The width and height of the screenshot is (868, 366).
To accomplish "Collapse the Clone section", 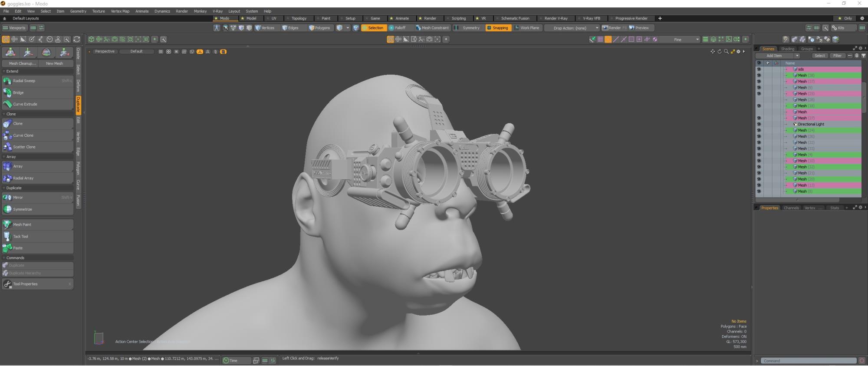I will 4,114.
